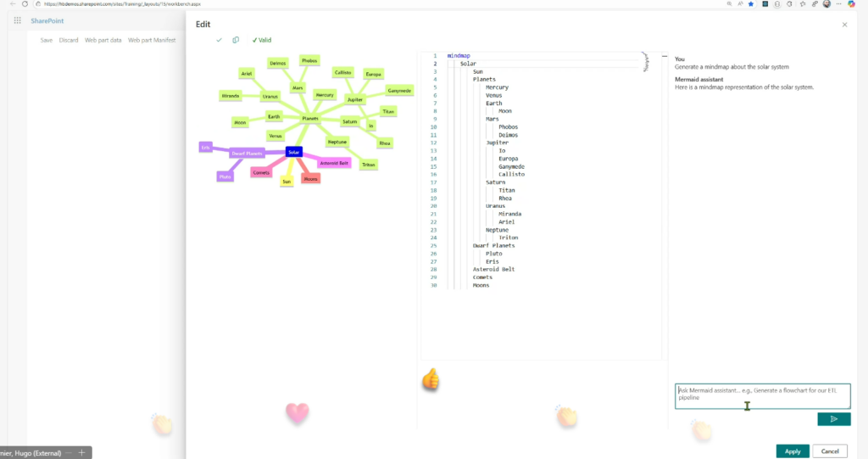Click the browser address bar URL
Screen dimensions: 868x459
122,4
